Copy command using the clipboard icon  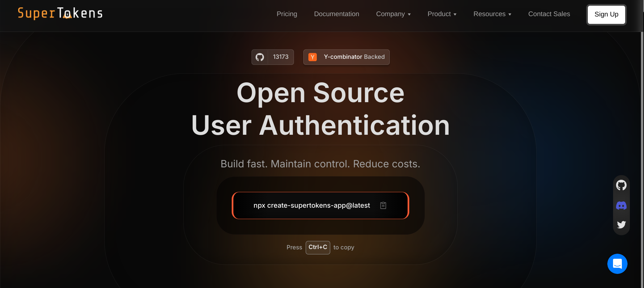(x=383, y=205)
